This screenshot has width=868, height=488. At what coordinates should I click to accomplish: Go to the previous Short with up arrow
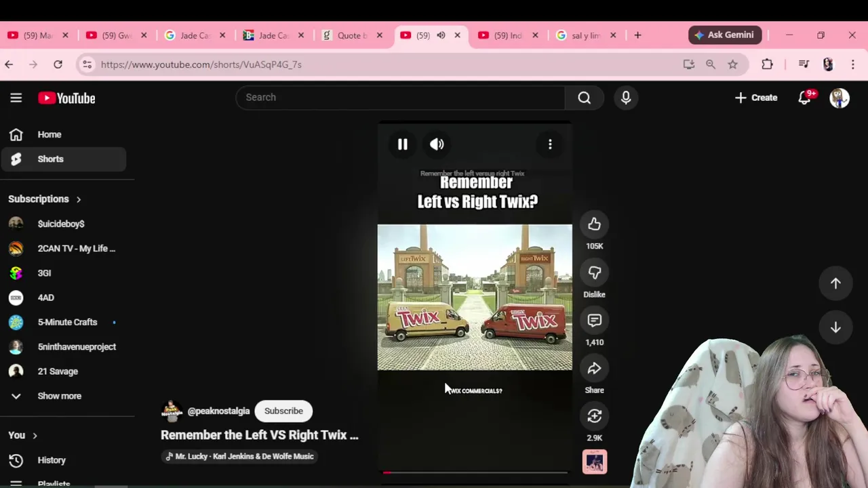(835, 284)
